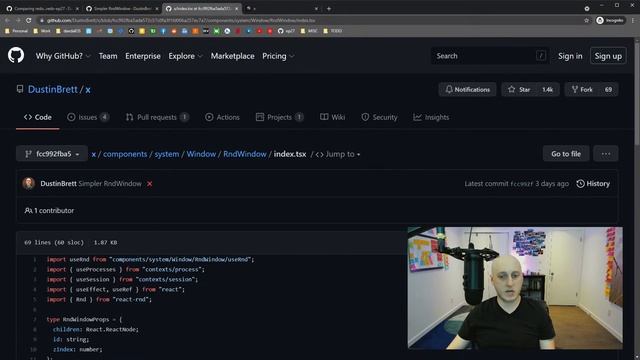This screenshot has width=640, height=360.
Task: Click the Sign up button
Action: (x=608, y=56)
